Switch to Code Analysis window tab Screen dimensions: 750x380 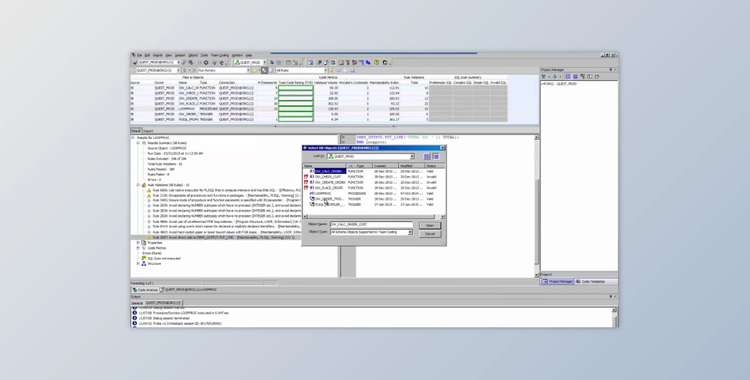pos(145,290)
